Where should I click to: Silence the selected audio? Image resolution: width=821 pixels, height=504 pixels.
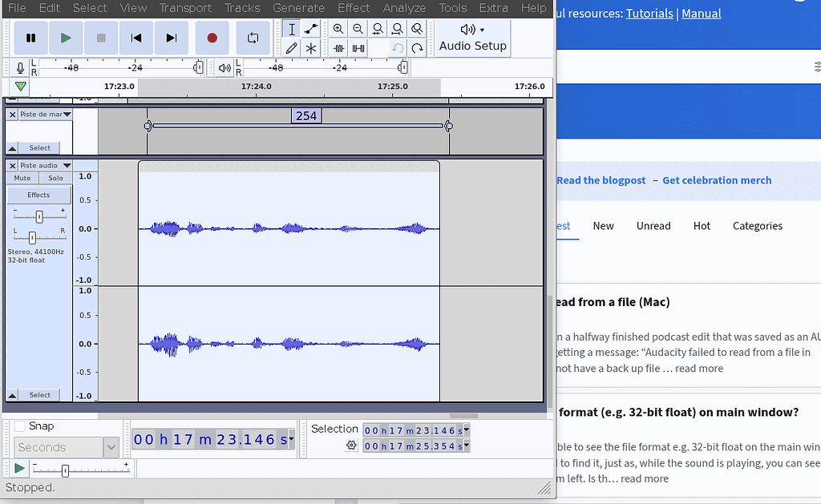[x=358, y=48]
